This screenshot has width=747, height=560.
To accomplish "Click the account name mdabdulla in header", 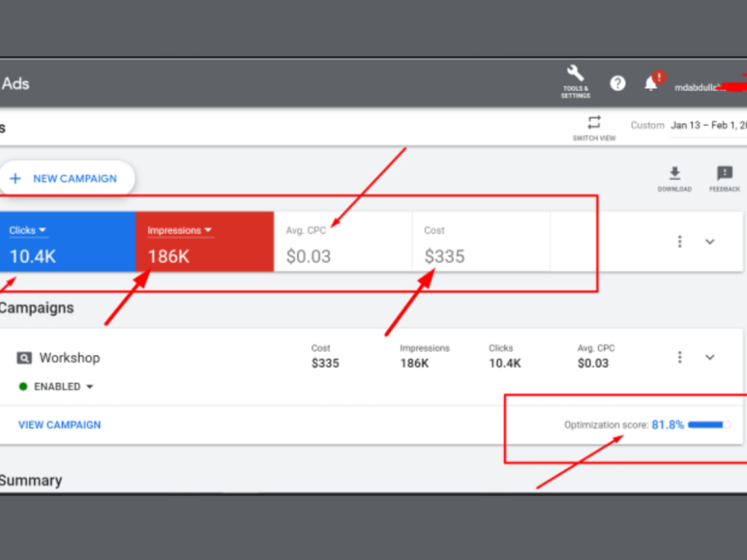I will pos(701,87).
